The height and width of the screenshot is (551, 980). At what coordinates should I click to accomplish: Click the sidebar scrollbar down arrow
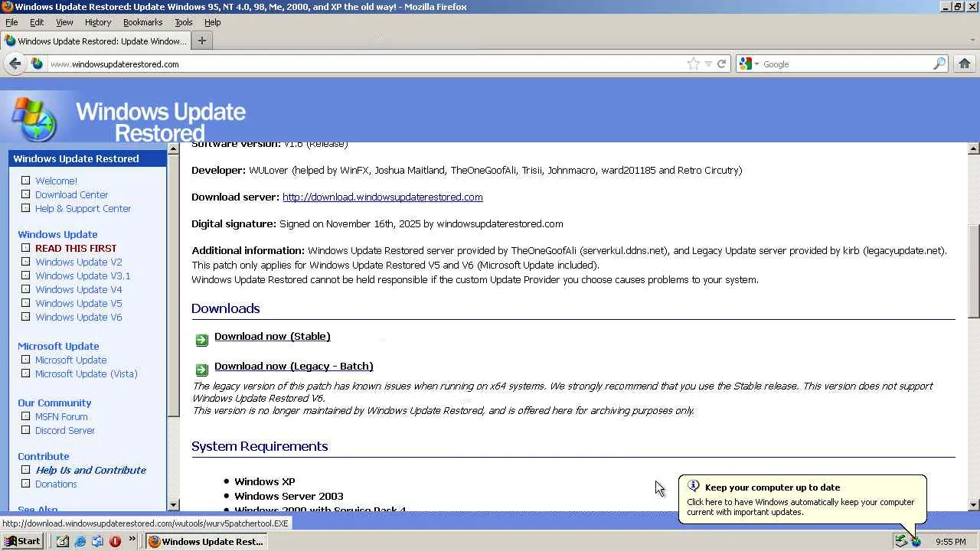[x=173, y=505]
